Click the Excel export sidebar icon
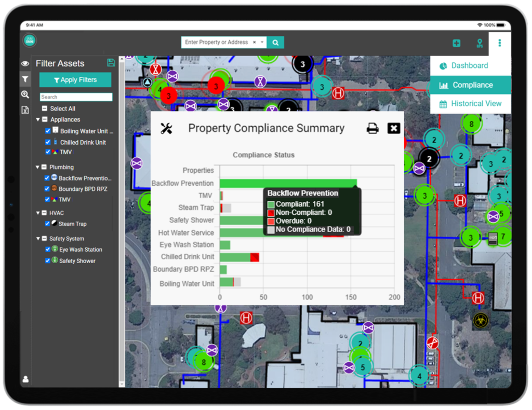532x410 pixels. (x=25, y=110)
